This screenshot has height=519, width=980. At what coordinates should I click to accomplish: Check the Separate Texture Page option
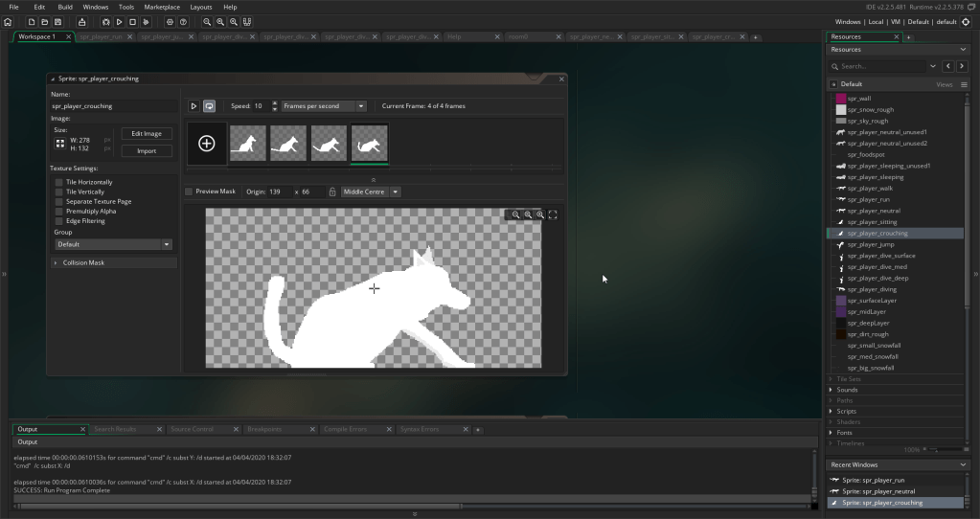(59, 202)
